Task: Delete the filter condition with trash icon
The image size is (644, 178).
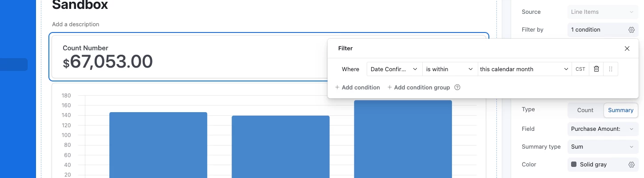Action: tap(596, 69)
